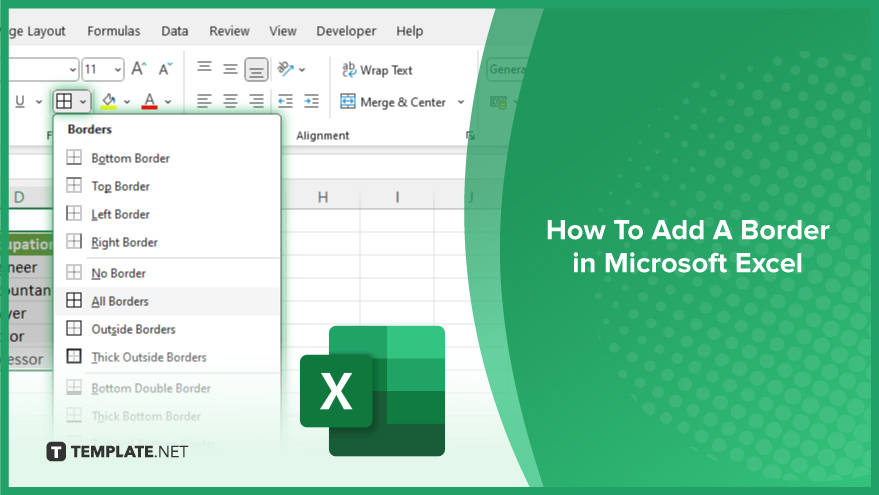Click the Underline U button
This screenshot has height=495, width=879.
point(20,101)
